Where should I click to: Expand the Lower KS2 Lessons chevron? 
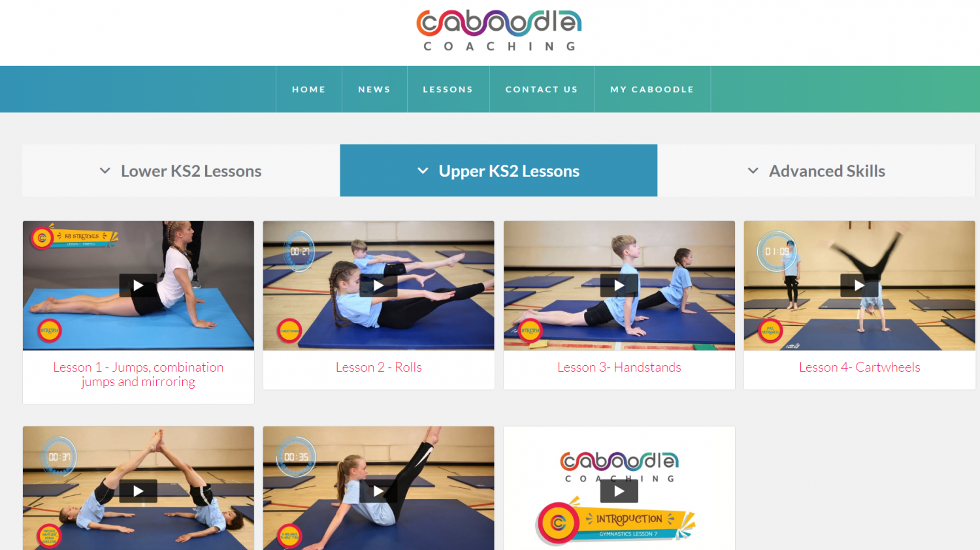[105, 171]
